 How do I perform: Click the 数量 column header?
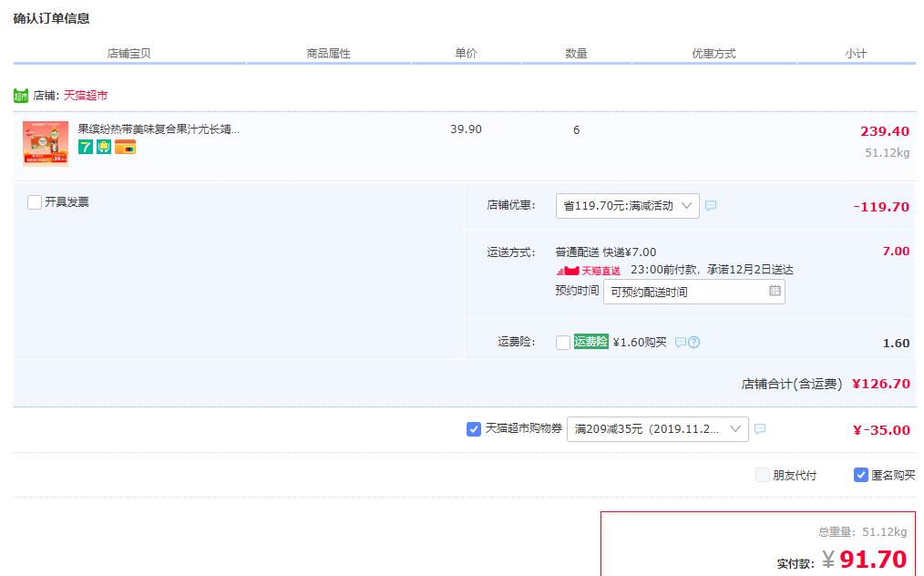pyautogui.click(x=576, y=54)
